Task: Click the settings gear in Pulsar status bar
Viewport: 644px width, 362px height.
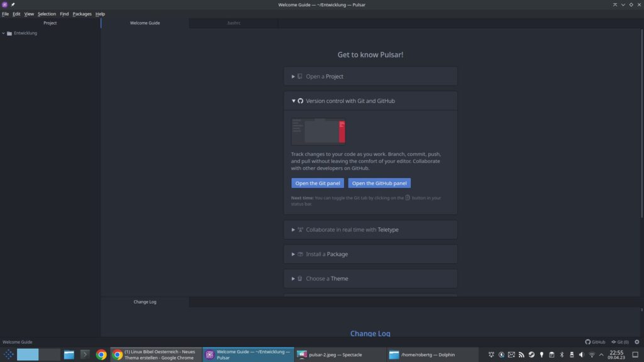Action: tap(637, 343)
